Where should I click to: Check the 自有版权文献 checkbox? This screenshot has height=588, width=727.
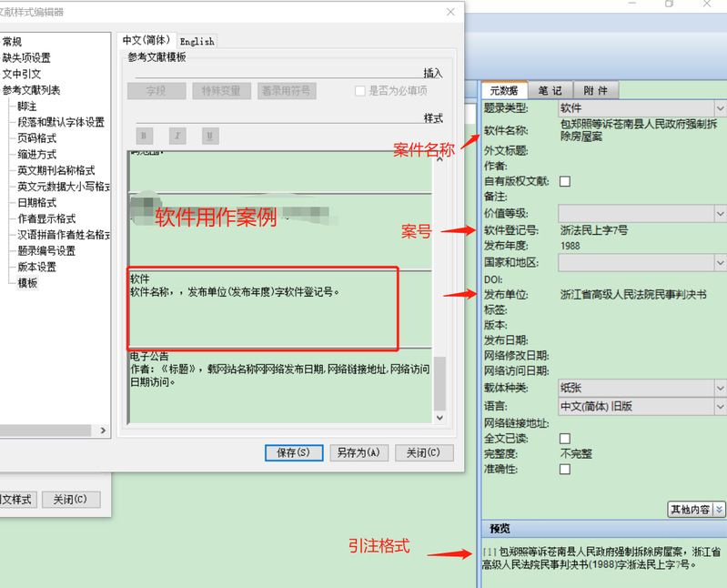tap(565, 182)
